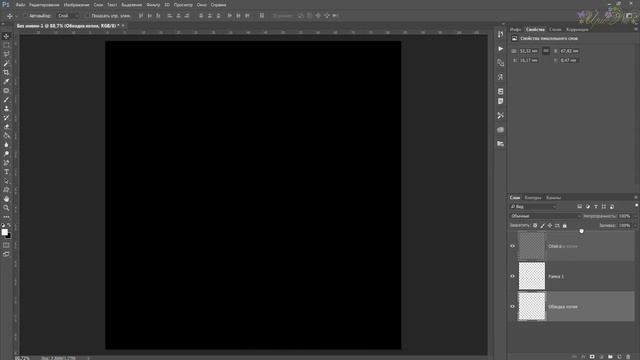Click the new adjustment layer icon
640x360 pixels.
[x=601, y=357]
